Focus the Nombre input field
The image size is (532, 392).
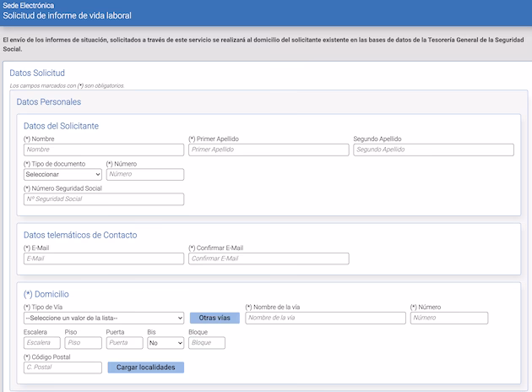click(x=104, y=150)
